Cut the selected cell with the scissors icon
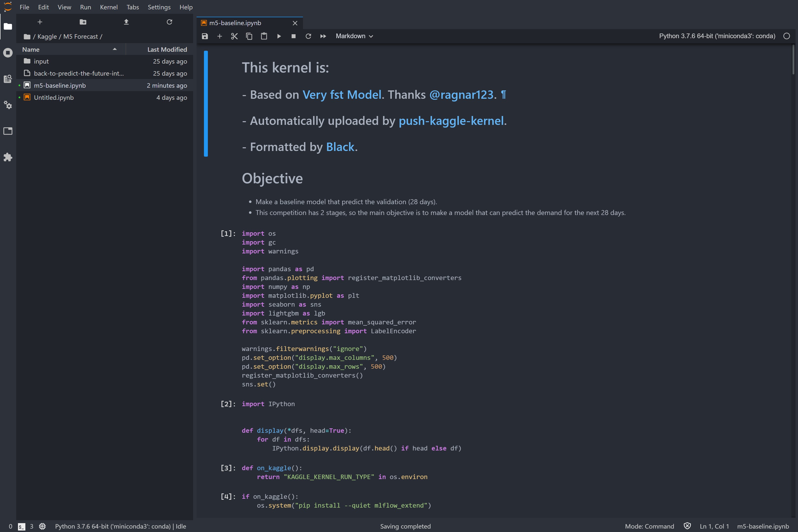The image size is (798, 532). tap(234, 36)
